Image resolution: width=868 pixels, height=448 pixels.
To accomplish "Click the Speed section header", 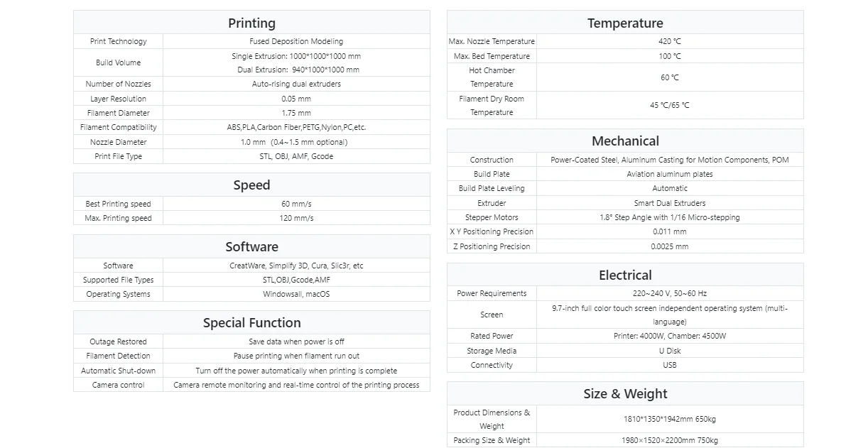I will click(251, 185).
